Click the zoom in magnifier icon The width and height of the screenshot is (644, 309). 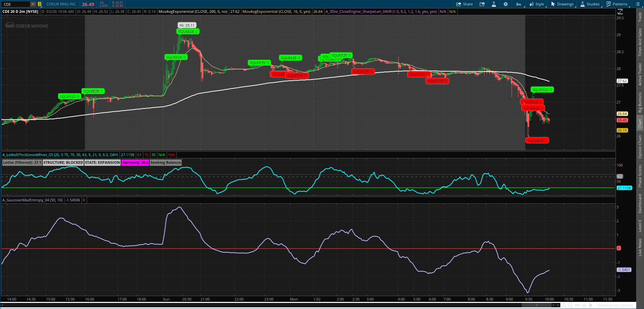[571, 305]
